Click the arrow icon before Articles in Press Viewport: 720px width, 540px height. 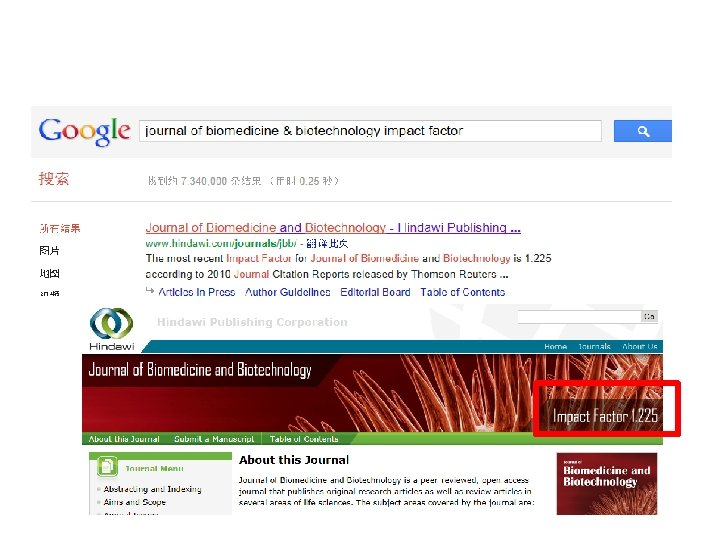(x=150, y=291)
